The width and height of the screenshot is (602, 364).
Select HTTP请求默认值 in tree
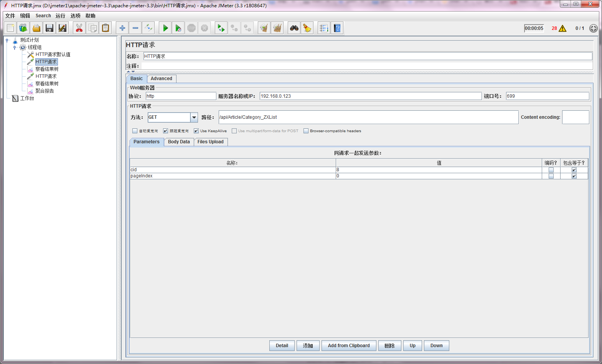coord(53,54)
